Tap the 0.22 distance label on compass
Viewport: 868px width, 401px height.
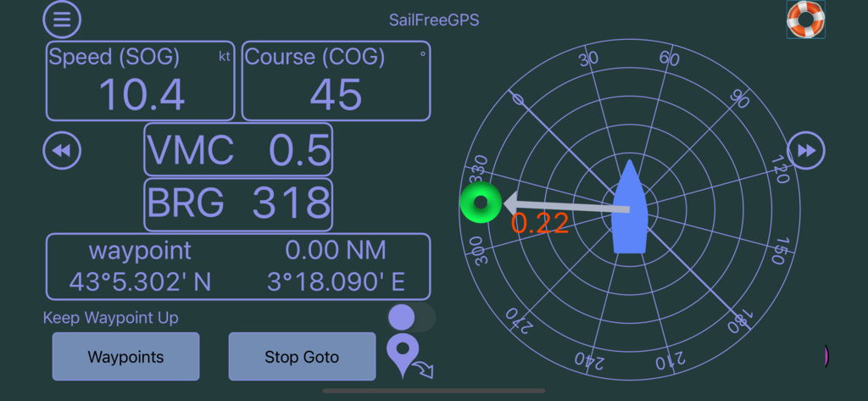pos(540,223)
